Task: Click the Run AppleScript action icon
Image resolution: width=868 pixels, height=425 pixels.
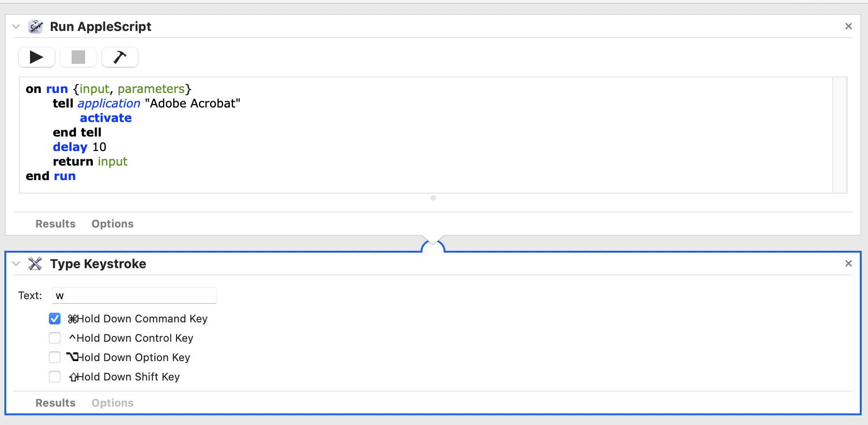Action: 36,27
